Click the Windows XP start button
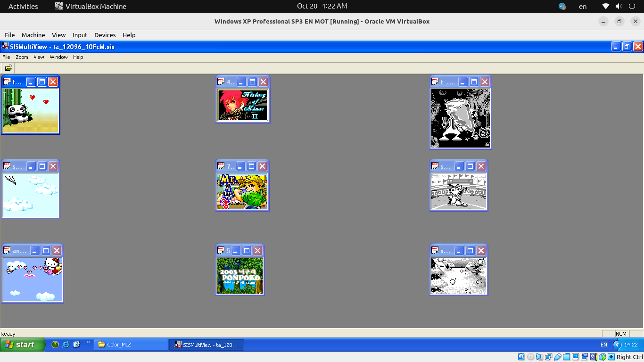This screenshot has width=644, height=362. click(23, 345)
